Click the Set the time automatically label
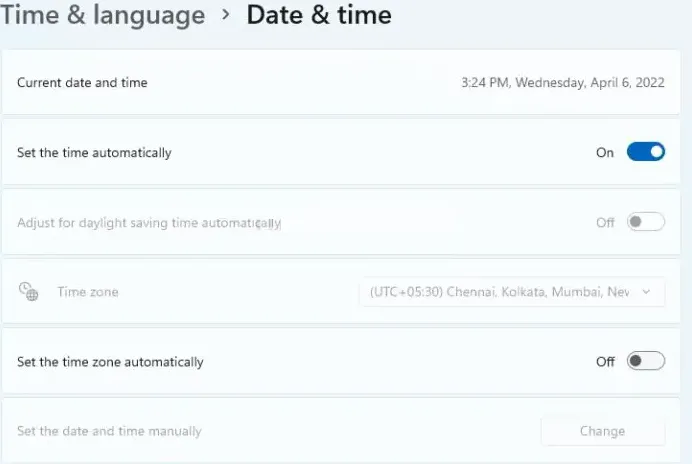This screenshot has width=692, height=464. (94, 153)
